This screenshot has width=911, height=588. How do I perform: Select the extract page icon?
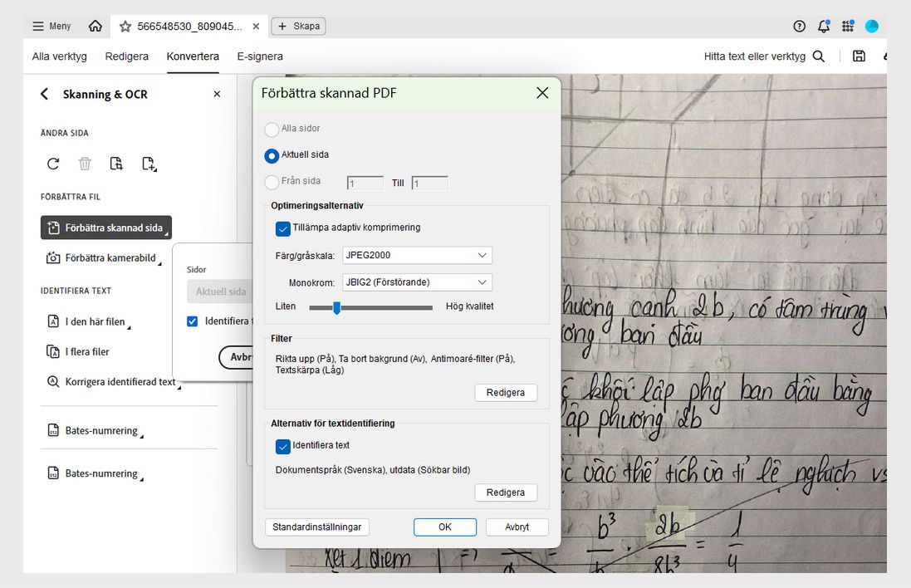[x=116, y=164]
